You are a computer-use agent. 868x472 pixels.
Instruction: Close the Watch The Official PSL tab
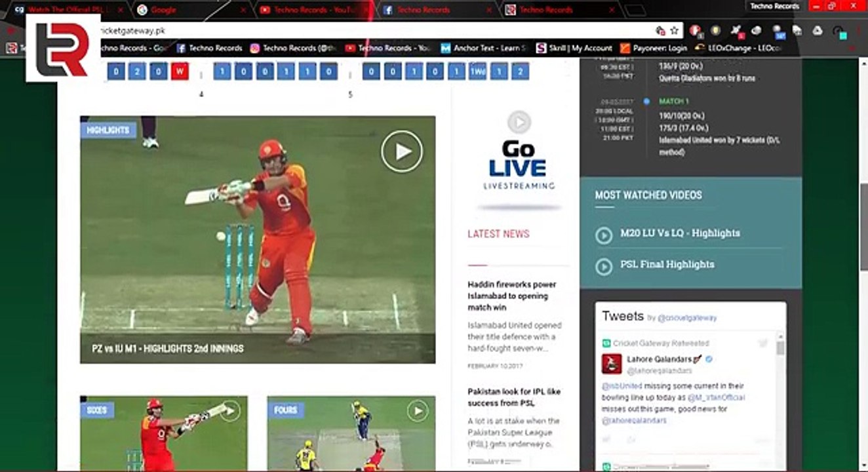[x=120, y=10]
